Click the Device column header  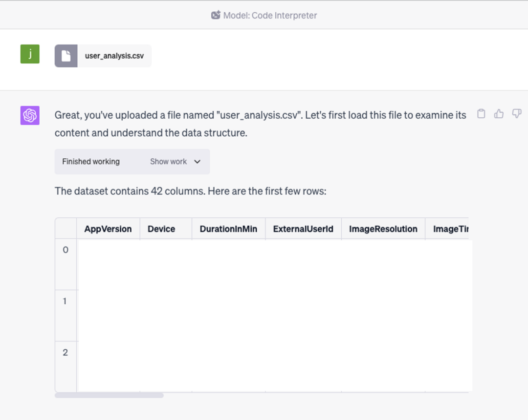click(161, 229)
